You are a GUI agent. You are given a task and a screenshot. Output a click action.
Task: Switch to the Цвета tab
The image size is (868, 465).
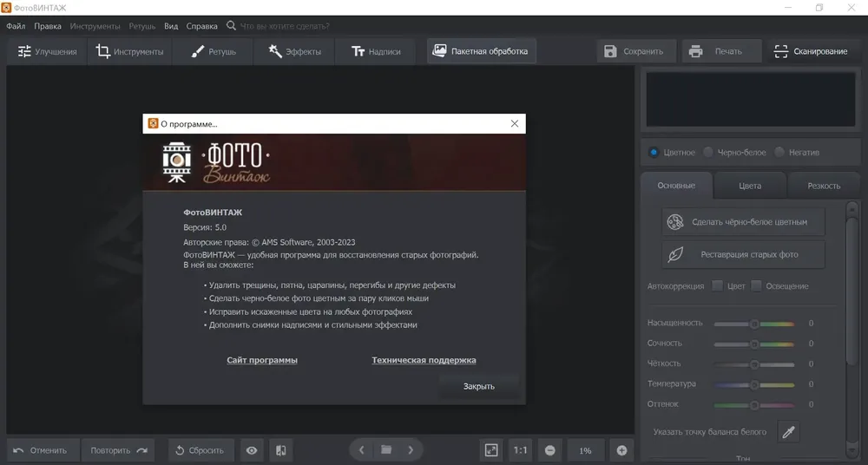click(x=750, y=186)
